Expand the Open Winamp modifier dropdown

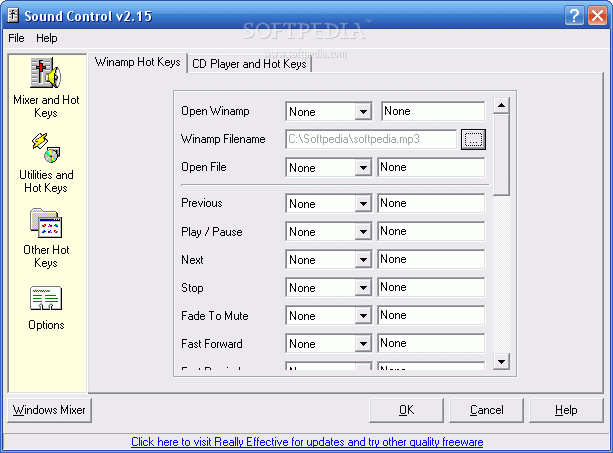point(363,112)
